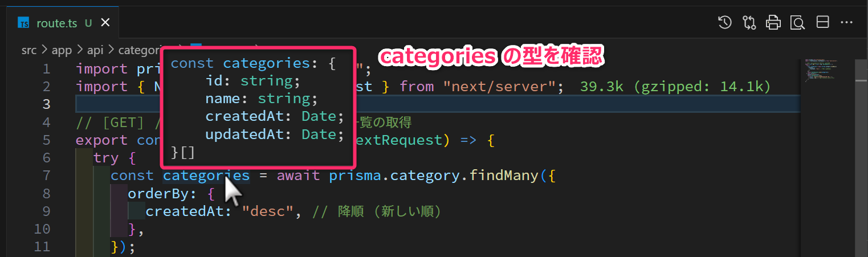The height and width of the screenshot is (257, 868).
Task: Click the api breadcrumb item
Action: pos(95,50)
